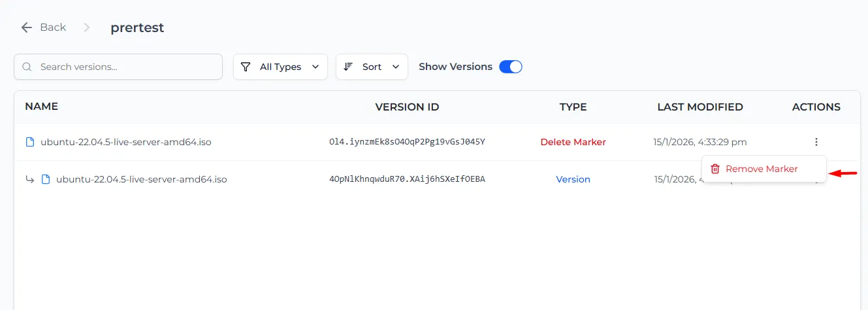Open three-dot actions menu for Delete Marker row
The image size is (868, 310).
click(816, 142)
